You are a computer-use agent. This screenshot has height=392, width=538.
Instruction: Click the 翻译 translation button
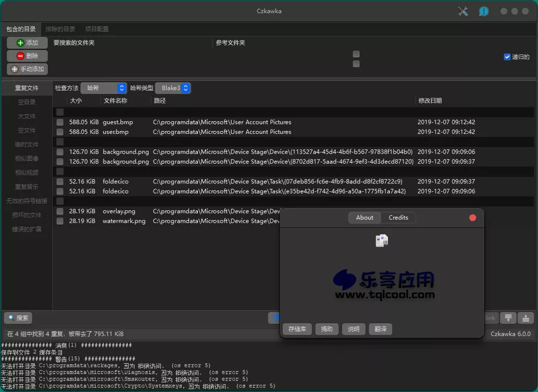380,329
